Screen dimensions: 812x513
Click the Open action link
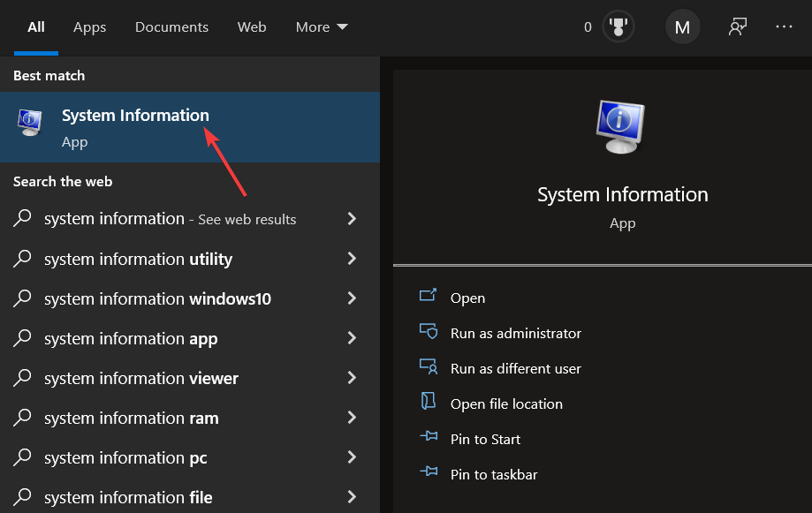click(x=467, y=298)
